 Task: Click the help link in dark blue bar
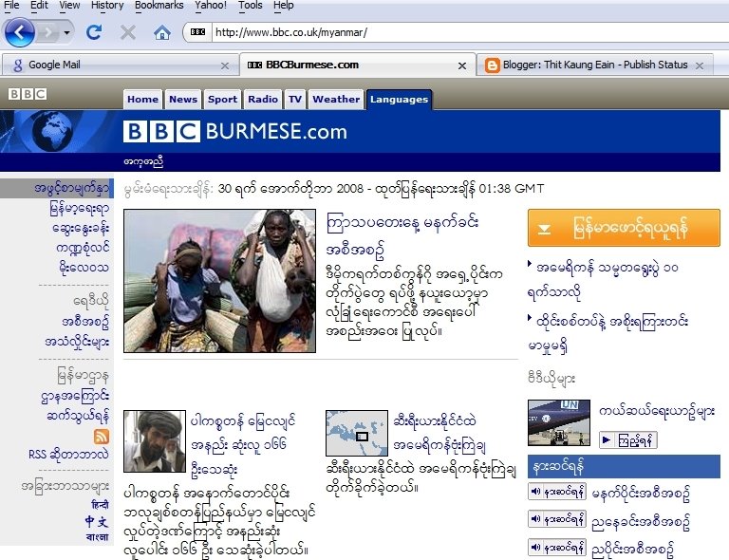143,161
